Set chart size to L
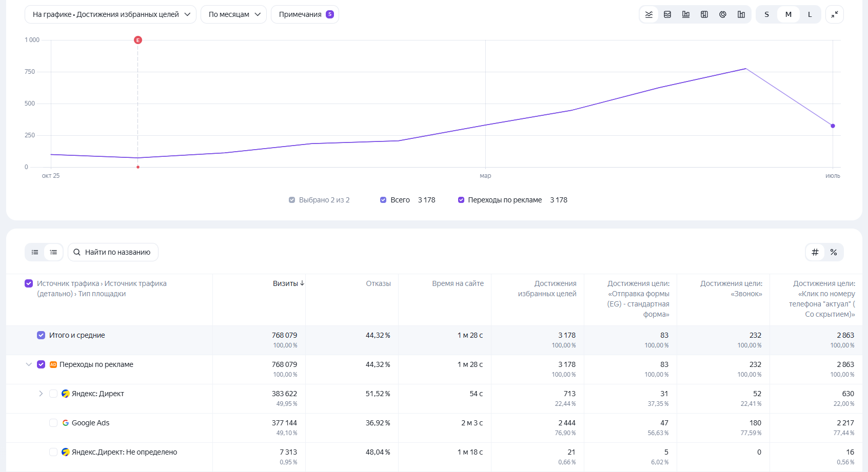The image size is (868, 472). [810, 14]
